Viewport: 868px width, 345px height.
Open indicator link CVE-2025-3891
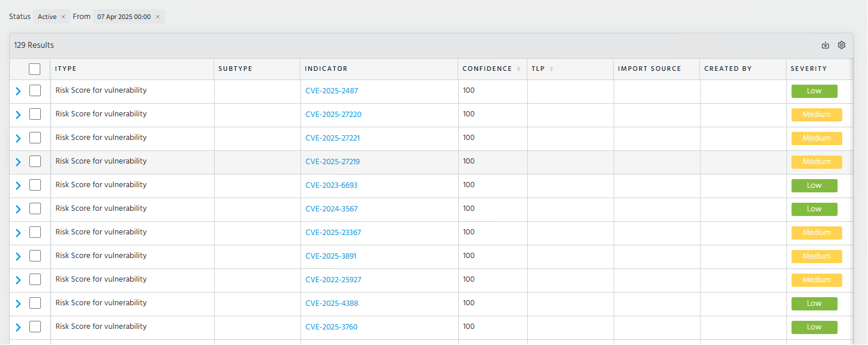tap(331, 256)
